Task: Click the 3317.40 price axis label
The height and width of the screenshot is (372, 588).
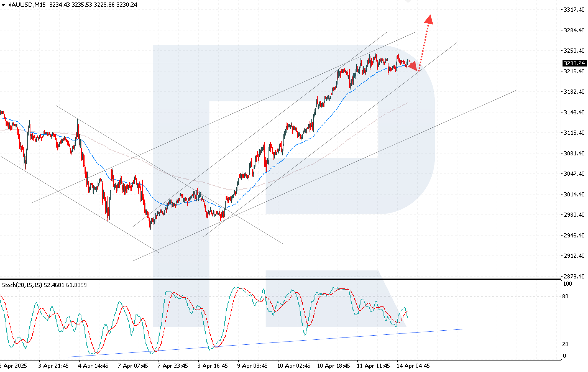Action: 574,10
